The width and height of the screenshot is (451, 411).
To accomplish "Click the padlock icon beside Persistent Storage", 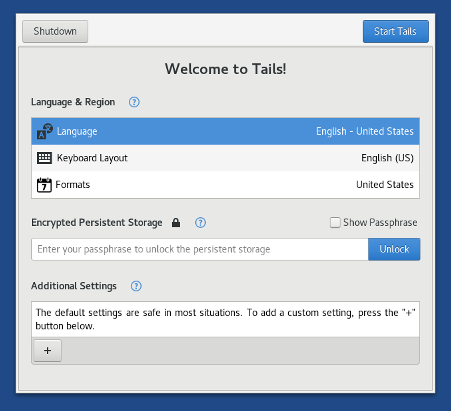I will (176, 223).
